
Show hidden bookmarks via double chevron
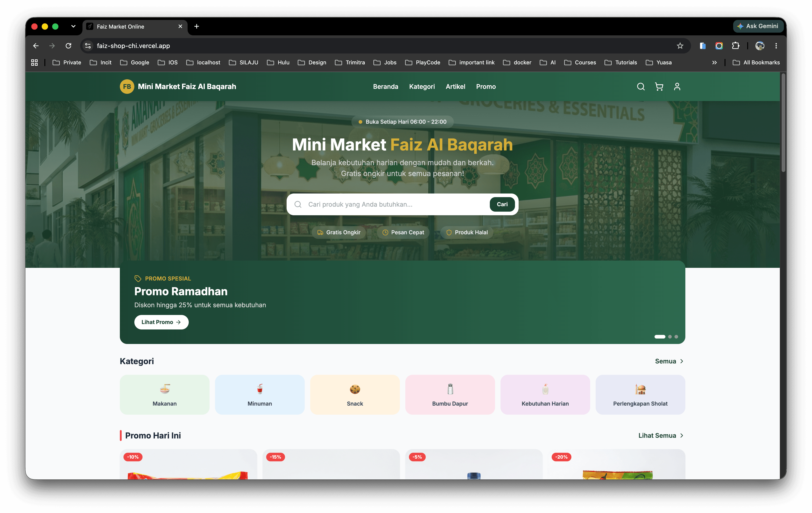click(714, 62)
